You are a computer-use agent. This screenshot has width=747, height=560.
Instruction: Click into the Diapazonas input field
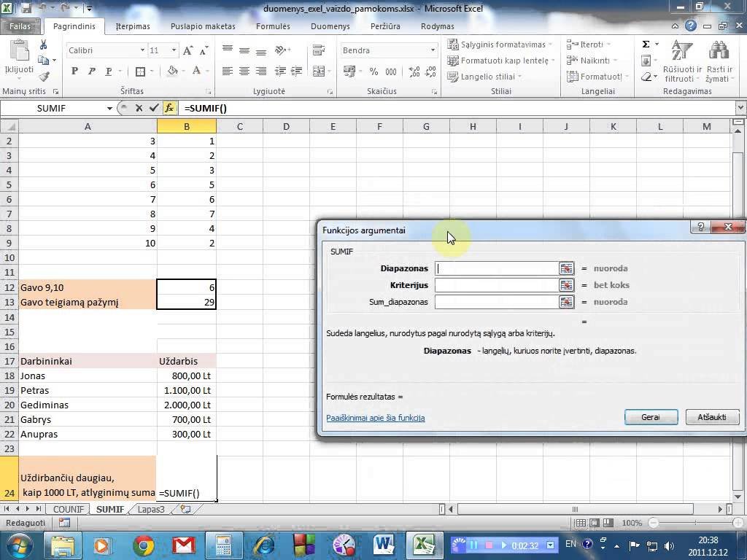pyautogui.click(x=497, y=268)
